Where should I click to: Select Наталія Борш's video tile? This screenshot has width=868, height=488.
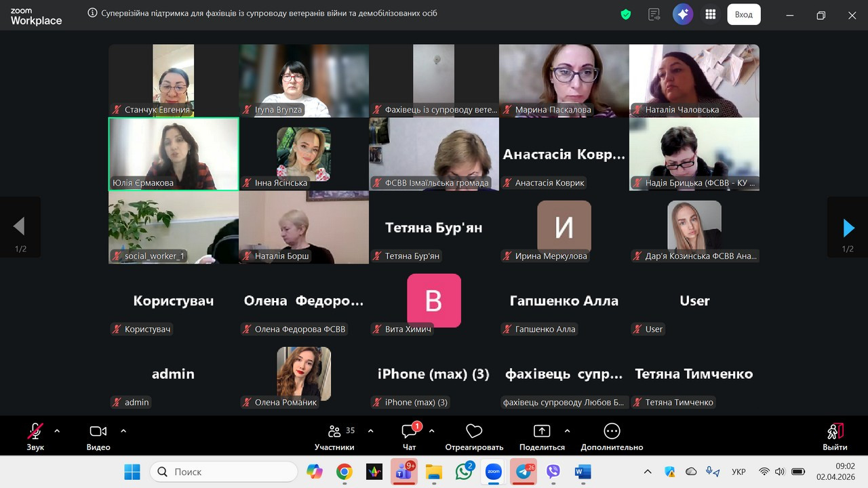coord(304,227)
